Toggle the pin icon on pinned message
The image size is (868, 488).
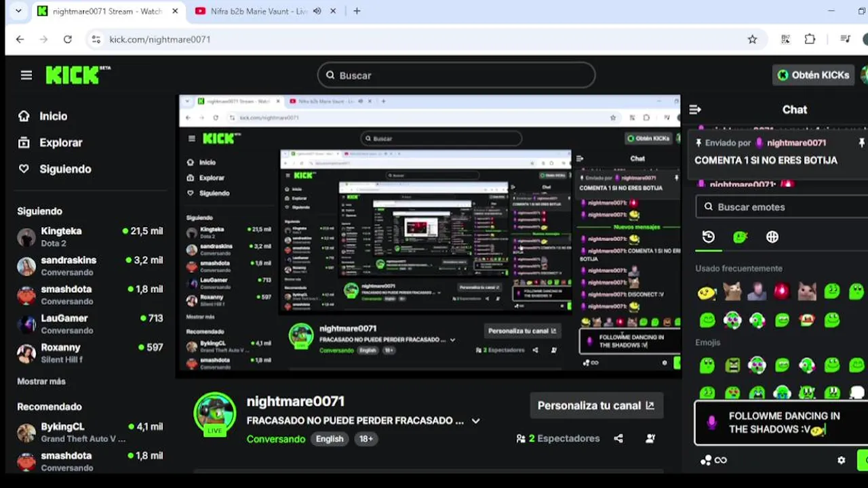click(x=861, y=143)
